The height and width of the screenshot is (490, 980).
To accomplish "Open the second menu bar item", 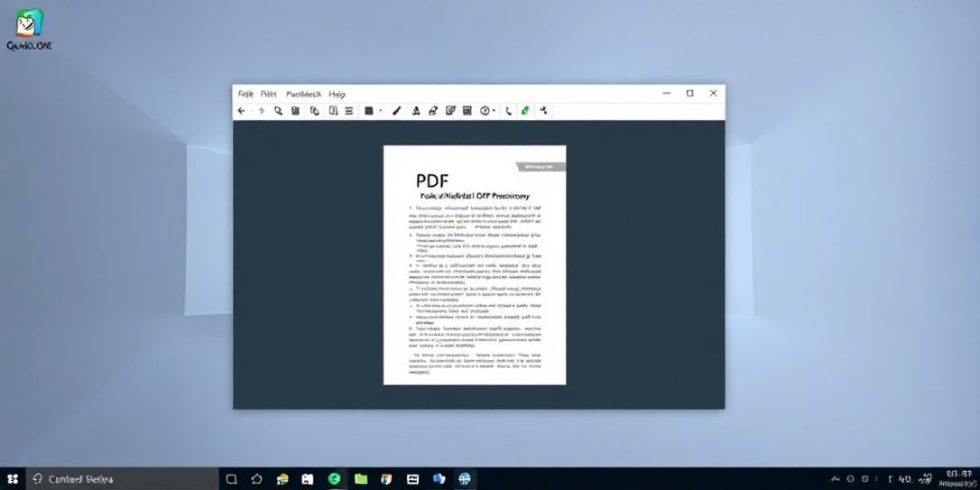I will pyautogui.click(x=269, y=94).
